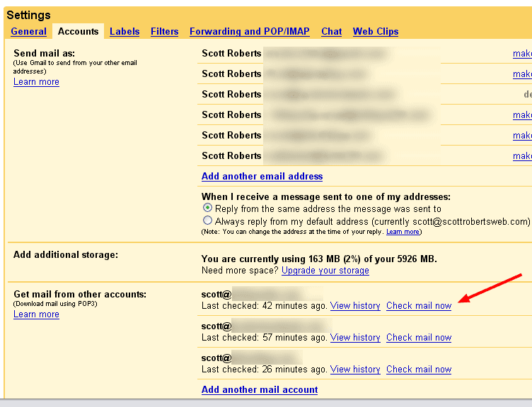Click 'Learn more' under Send mail as

click(x=36, y=82)
